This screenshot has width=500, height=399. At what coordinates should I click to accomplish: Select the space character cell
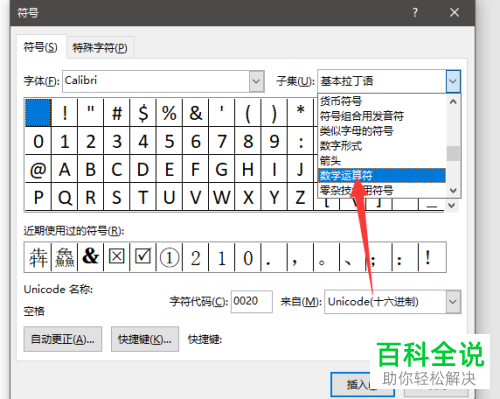pos(38,112)
